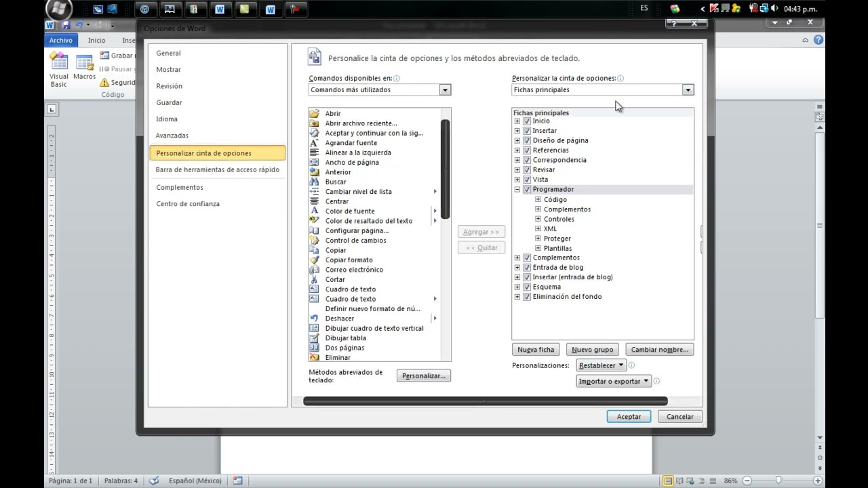Uncheck the Programador checkbox
Screen dimensions: 868x488
527,189
